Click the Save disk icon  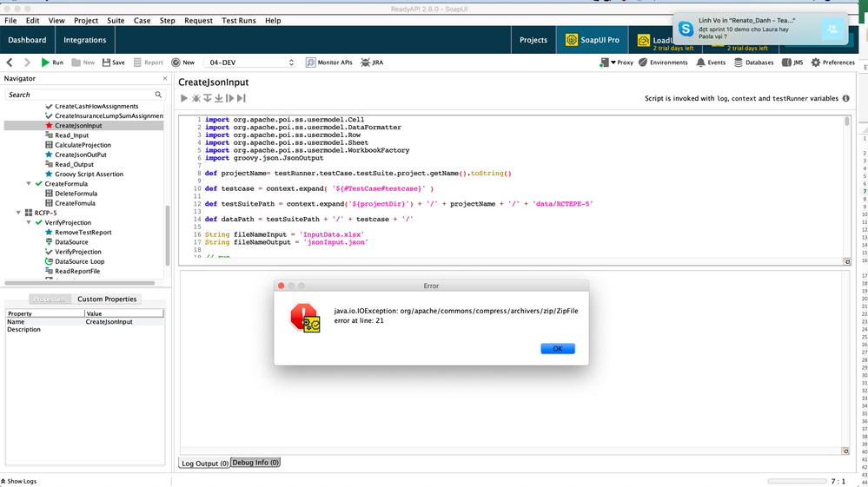click(107, 63)
